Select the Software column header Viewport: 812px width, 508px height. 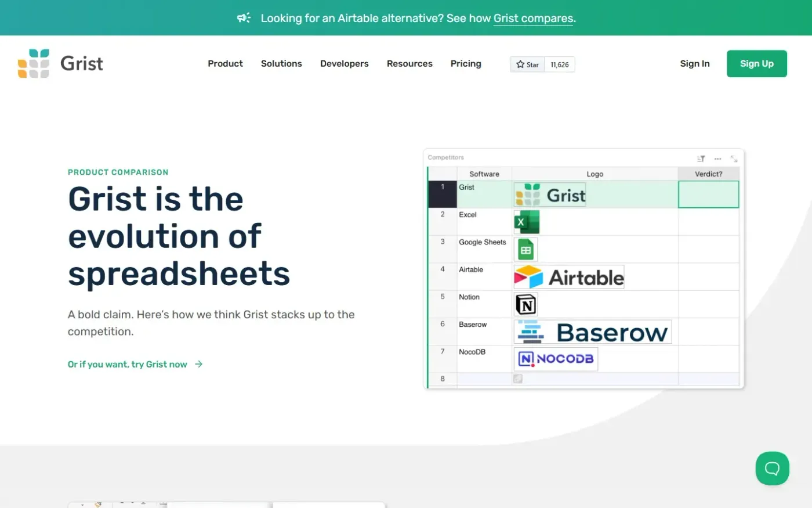(484, 174)
